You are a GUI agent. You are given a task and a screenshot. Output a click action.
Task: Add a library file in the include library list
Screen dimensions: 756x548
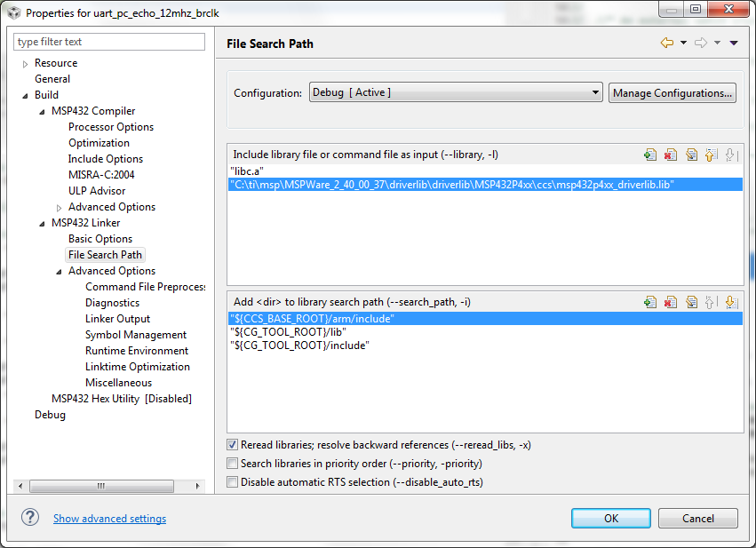(x=650, y=155)
